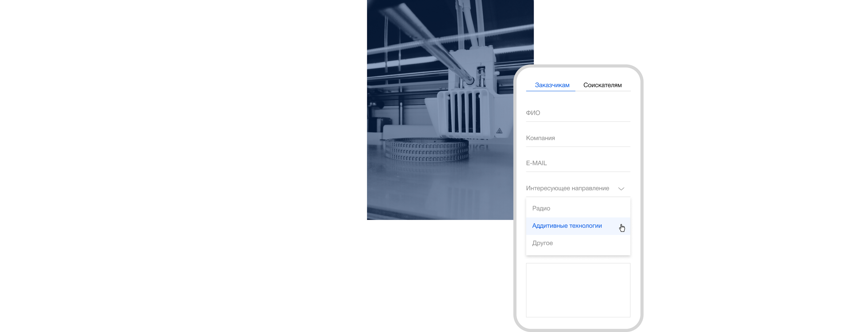The width and height of the screenshot is (868, 332).
Task: Click the blue underline beneath Заказчикам
Action: click(x=551, y=91)
